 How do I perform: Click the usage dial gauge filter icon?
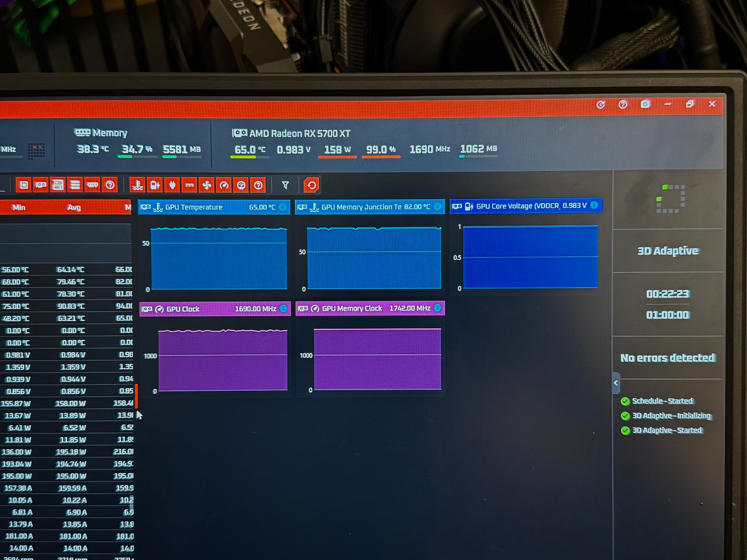241,185
